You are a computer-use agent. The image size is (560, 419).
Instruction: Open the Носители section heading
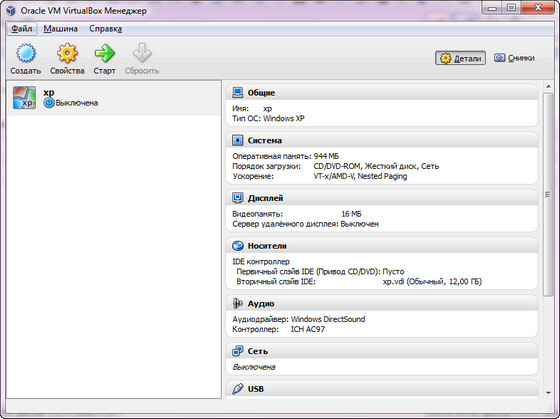pos(267,246)
